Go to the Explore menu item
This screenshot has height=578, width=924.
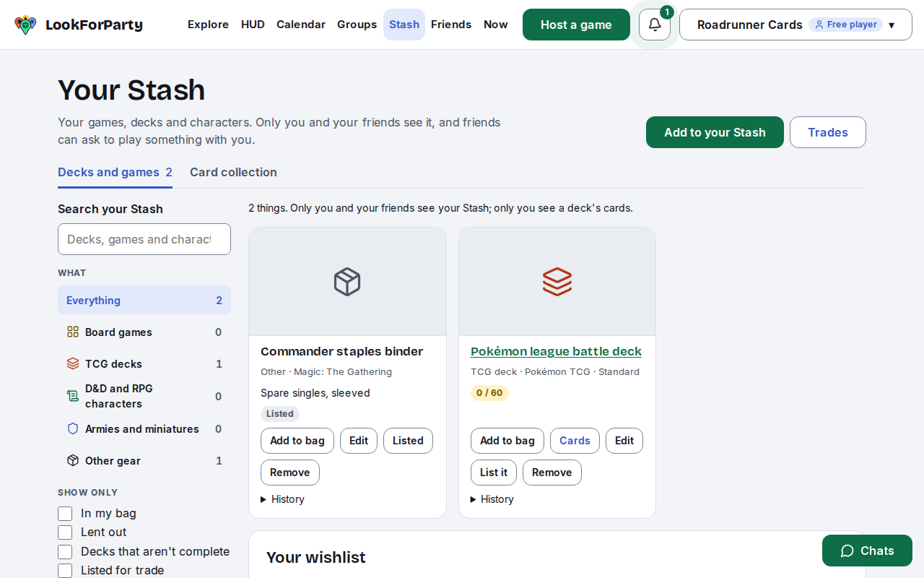208,25
